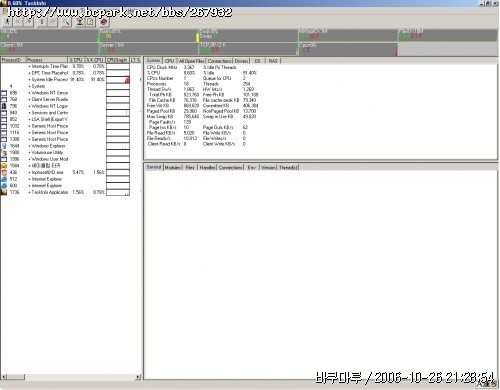
Task: Click icon of process 796 Windows NT Logon
Action: (4, 106)
